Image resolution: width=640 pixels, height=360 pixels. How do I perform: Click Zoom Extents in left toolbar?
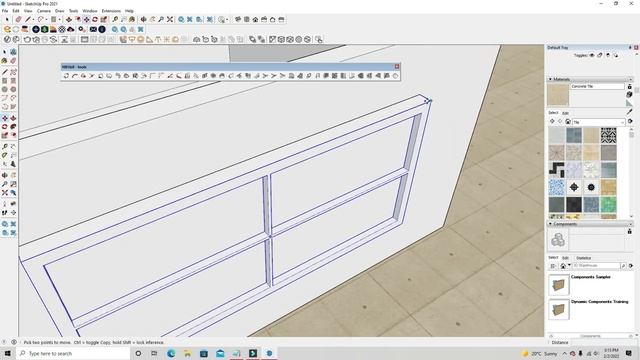[5, 192]
